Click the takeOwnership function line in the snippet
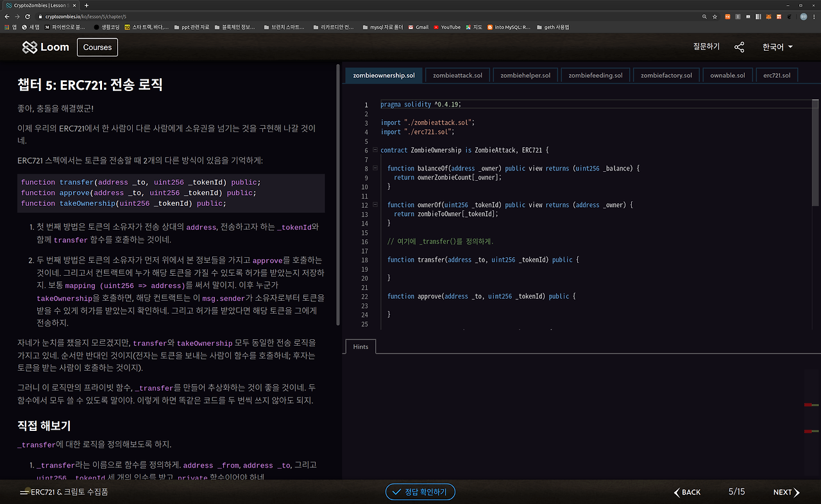The width and height of the screenshot is (821, 504). tap(124, 203)
